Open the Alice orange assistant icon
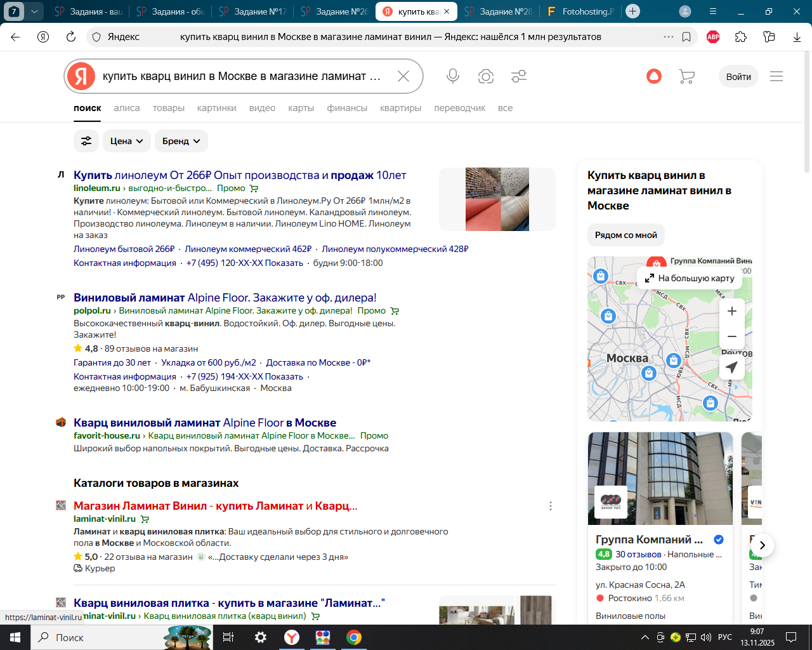This screenshot has height=650, width=812. [654, 76]
